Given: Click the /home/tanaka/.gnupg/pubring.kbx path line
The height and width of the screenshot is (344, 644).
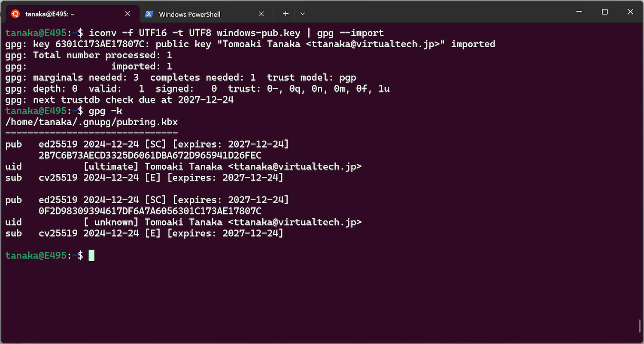Looking at the screenshot, I should (x=91, y=122).
